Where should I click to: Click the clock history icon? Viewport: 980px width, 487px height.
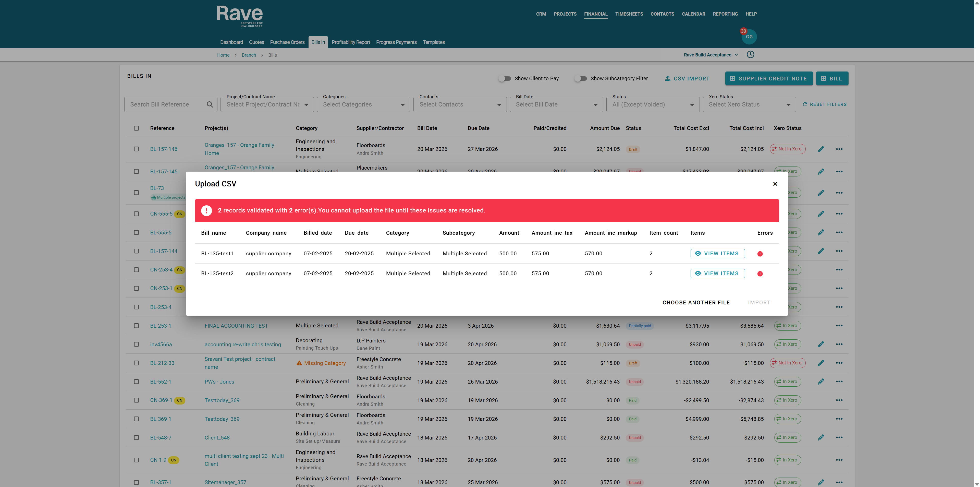[x=750, y=54]
